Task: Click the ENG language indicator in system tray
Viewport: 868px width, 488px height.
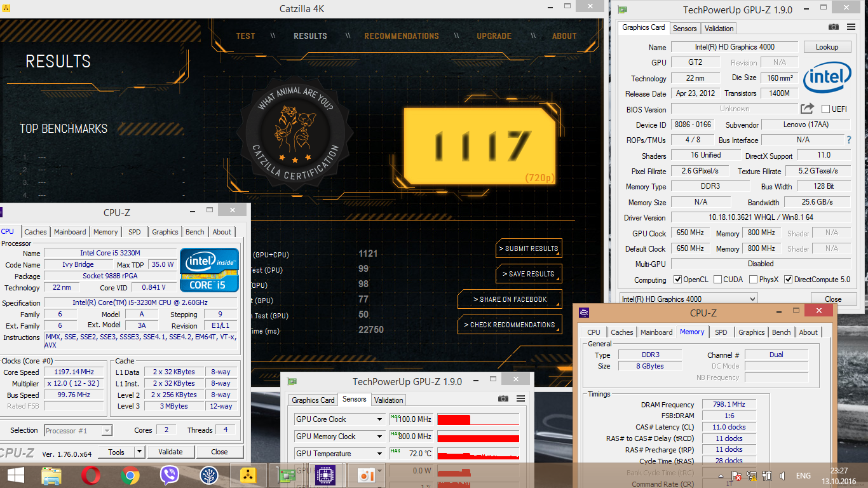Action: pos(803,476)
